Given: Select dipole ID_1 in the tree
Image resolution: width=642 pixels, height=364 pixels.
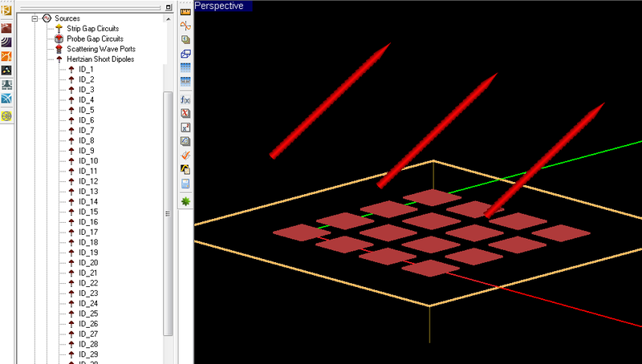Looking at the screenshot, I should coord(86,69).
